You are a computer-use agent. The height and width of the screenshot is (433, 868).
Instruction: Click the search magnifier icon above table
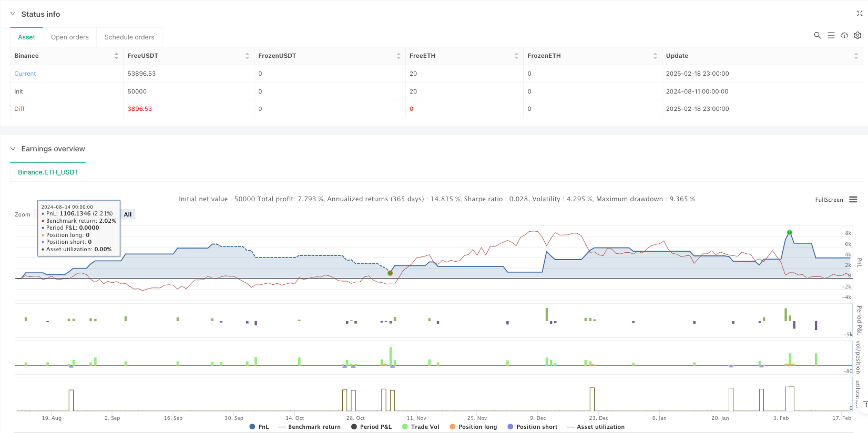tap(817, 35)
